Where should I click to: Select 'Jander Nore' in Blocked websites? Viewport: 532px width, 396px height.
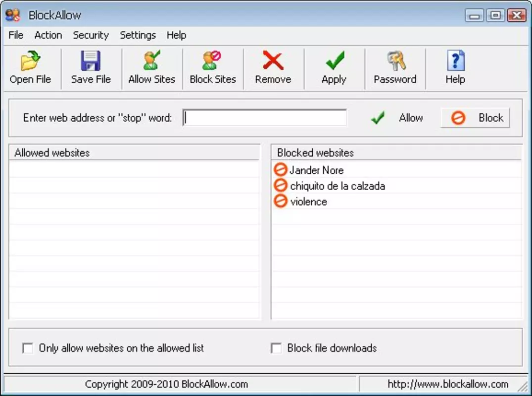coord(317,170)
